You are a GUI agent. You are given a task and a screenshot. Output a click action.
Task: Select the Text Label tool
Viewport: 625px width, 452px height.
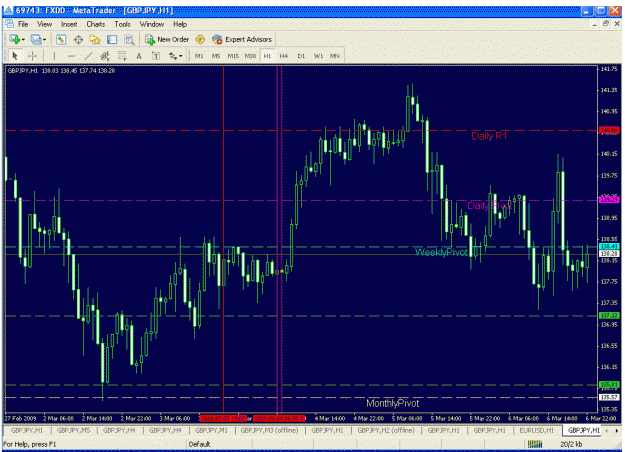coord(156,56)
